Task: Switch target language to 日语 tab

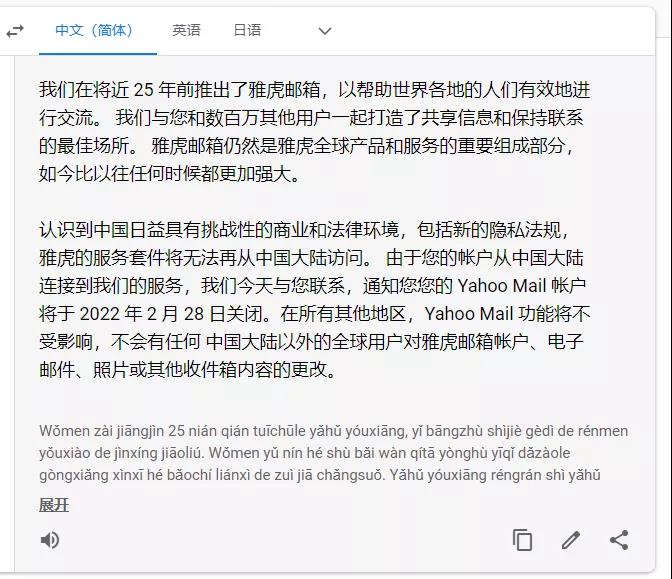Action: pos(247,30)
